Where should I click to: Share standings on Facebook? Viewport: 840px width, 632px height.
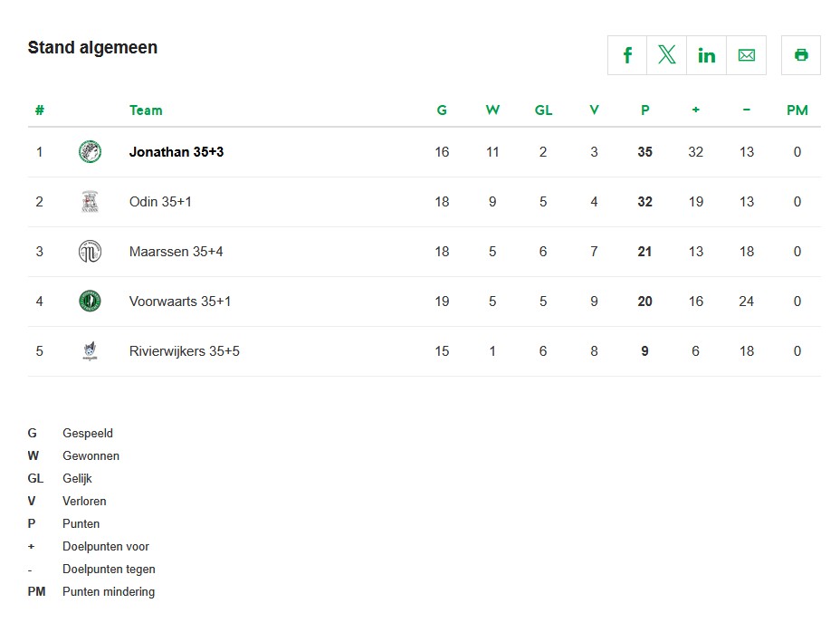627,55
